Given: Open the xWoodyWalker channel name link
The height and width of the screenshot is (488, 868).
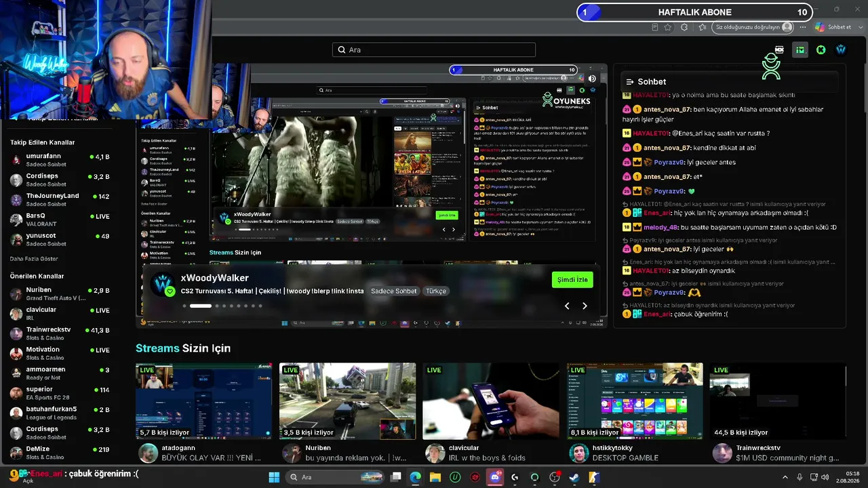Looking at the screenshot, I should click(x=214, y=278).
